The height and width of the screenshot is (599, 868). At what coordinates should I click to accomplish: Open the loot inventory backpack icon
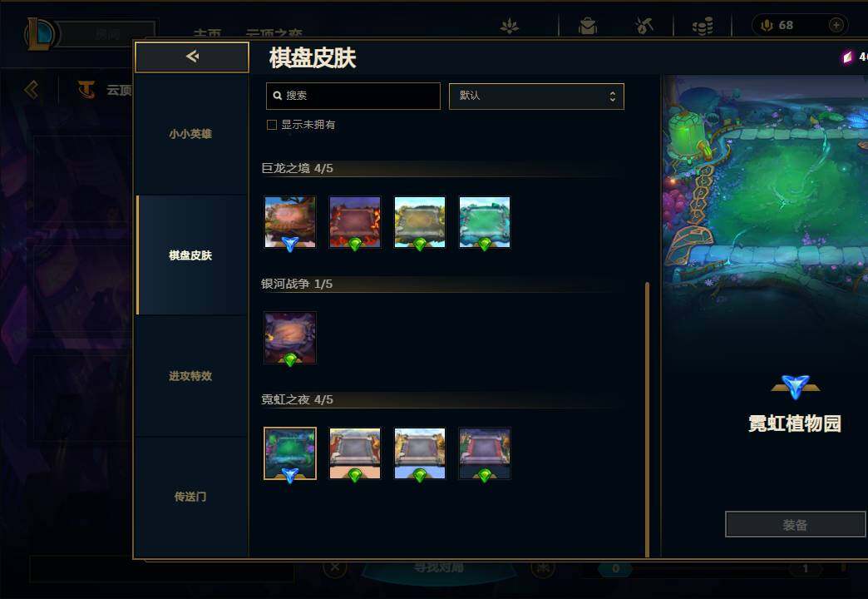587,26
